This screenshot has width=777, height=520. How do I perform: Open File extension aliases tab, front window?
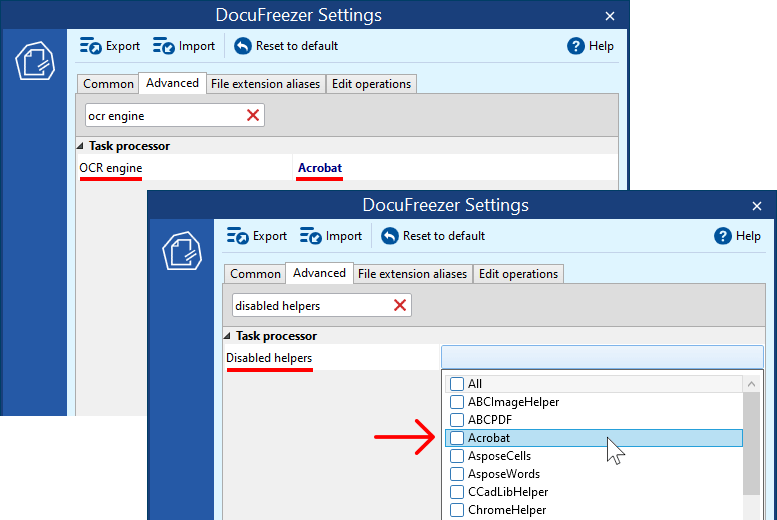tap(412, 274)
